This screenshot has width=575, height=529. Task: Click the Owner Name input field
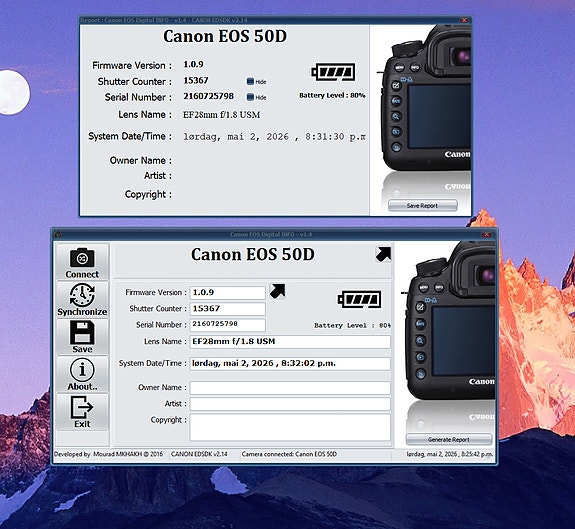290,388
